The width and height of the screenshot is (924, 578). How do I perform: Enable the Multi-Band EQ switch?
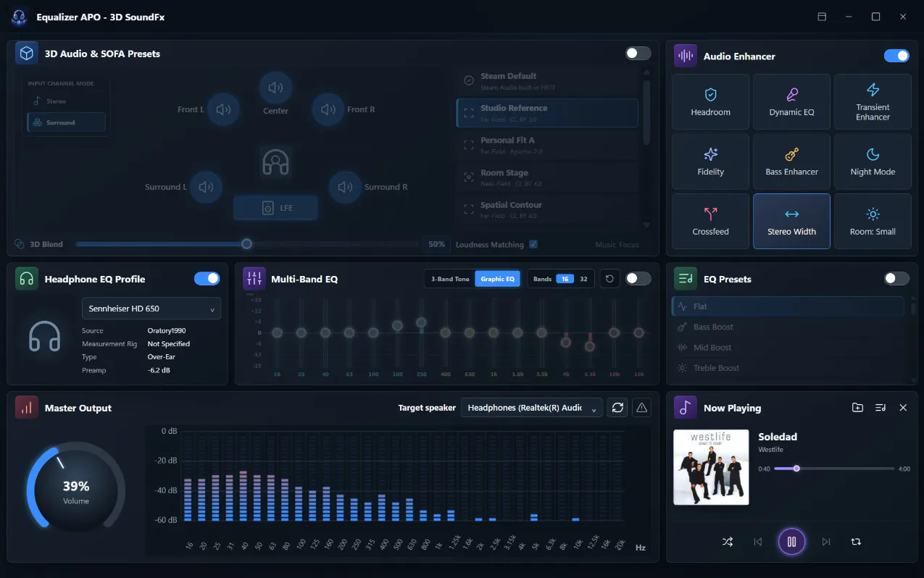[638, 279]
